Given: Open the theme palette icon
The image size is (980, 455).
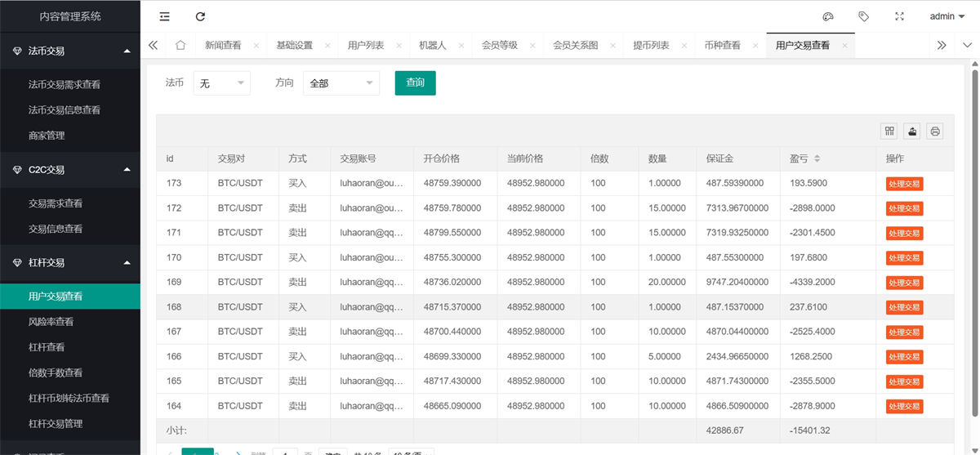Looking at the screenshot, I should tap(827, 16).
